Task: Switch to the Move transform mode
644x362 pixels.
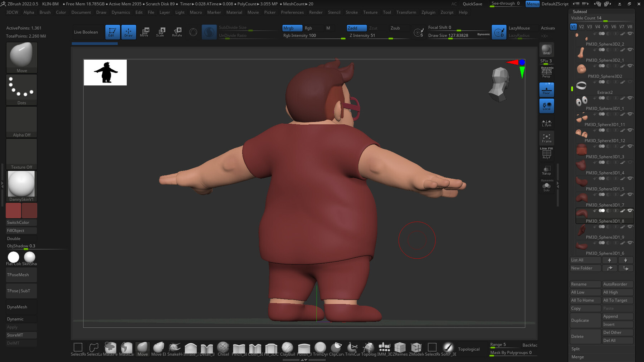Action: coord(144,32)
